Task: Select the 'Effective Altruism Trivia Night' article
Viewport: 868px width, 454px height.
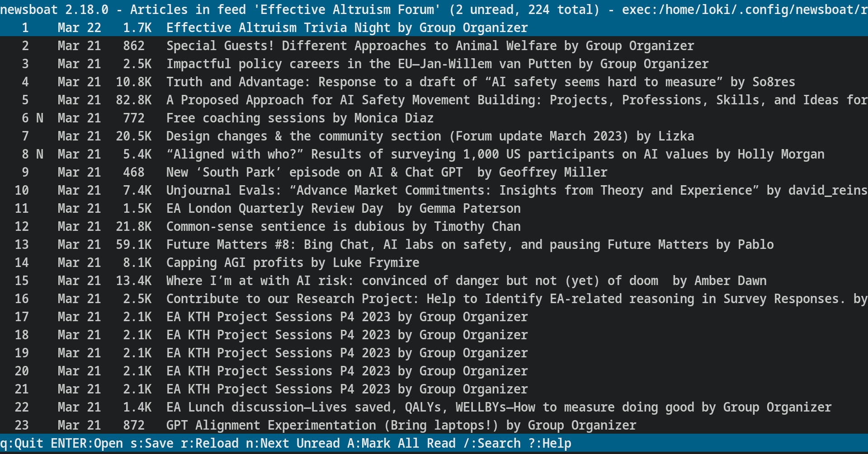Action: [x=347, y=28]
